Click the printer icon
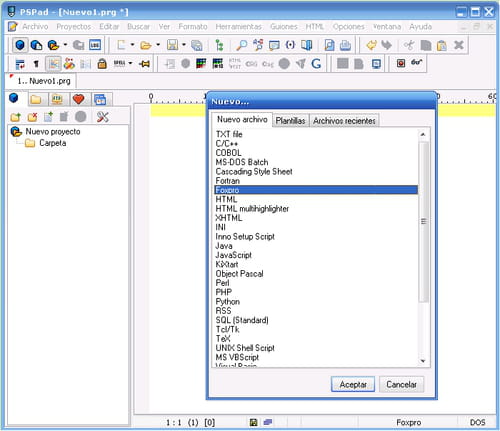The width and height of the screenshot is (500, 431). tap(345, 45)
